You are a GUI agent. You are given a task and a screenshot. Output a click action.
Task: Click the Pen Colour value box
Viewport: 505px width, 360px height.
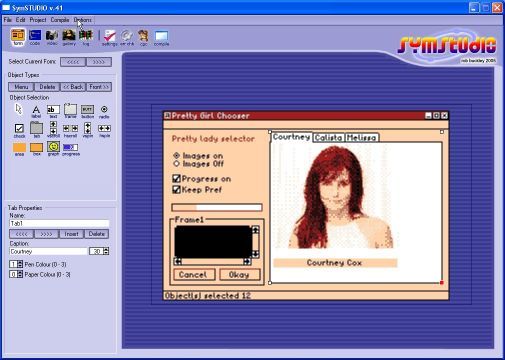point(13,264)
